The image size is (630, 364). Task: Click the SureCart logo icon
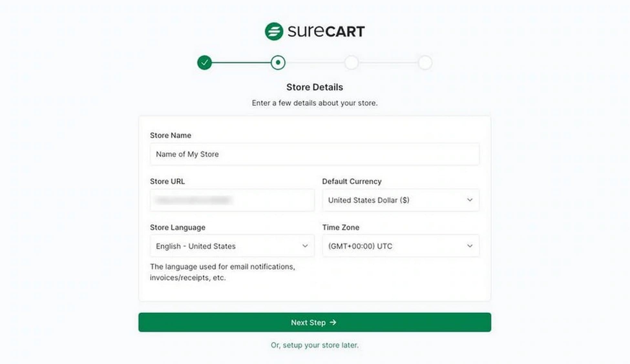[273, 30]
